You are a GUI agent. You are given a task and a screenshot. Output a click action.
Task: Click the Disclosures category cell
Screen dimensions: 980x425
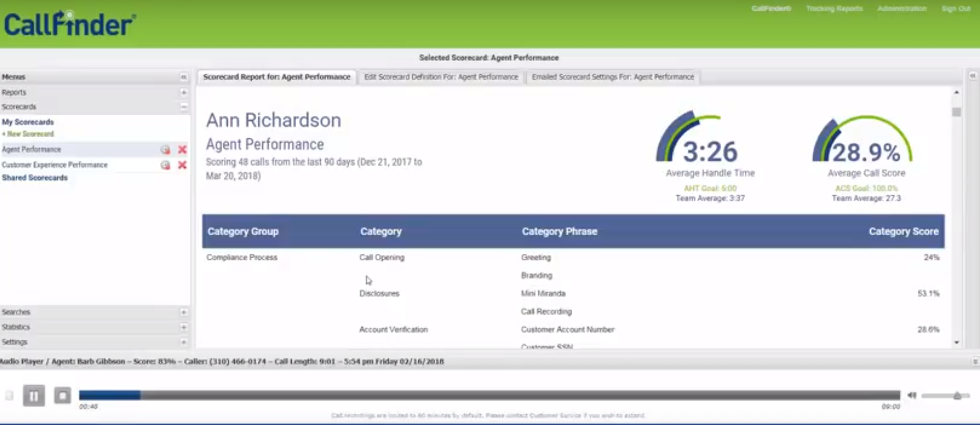(379, 293)
